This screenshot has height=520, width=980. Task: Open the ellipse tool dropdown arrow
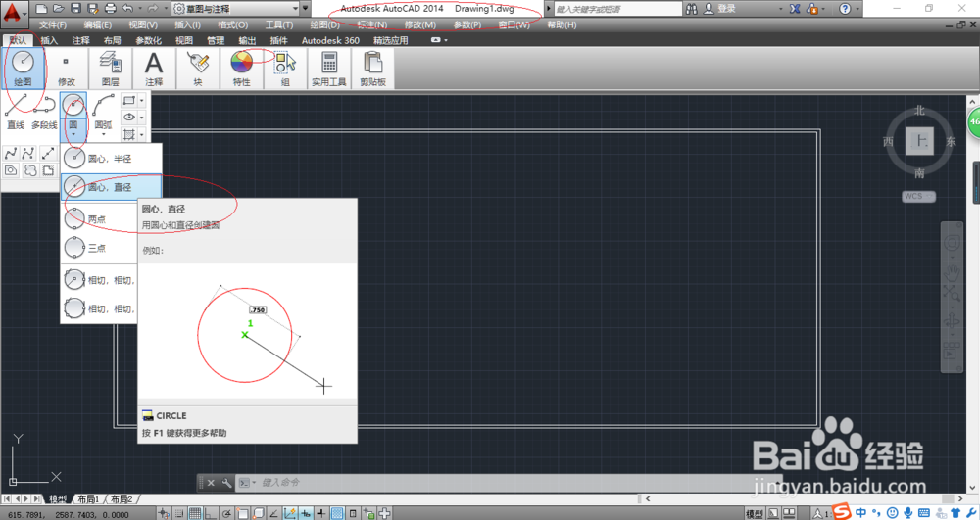142,118
